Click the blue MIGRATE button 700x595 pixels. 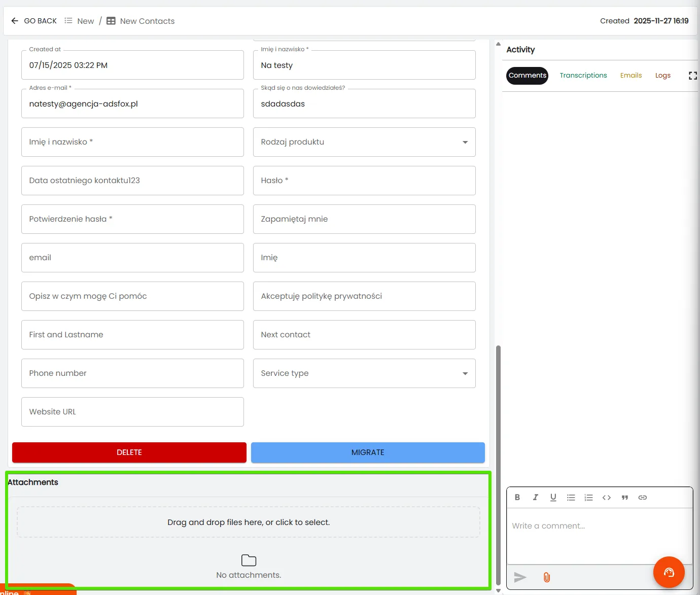tap(368, 452)
